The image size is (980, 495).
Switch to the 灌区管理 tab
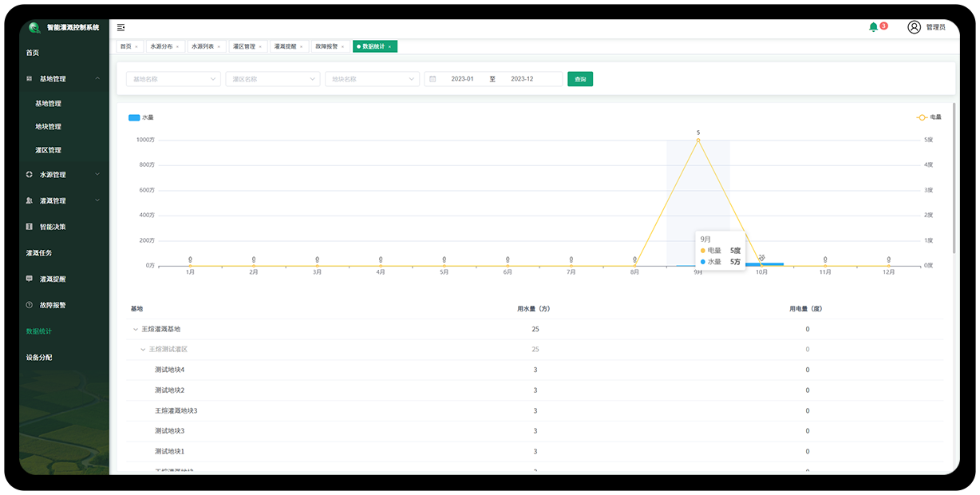[x=244, y=46]
